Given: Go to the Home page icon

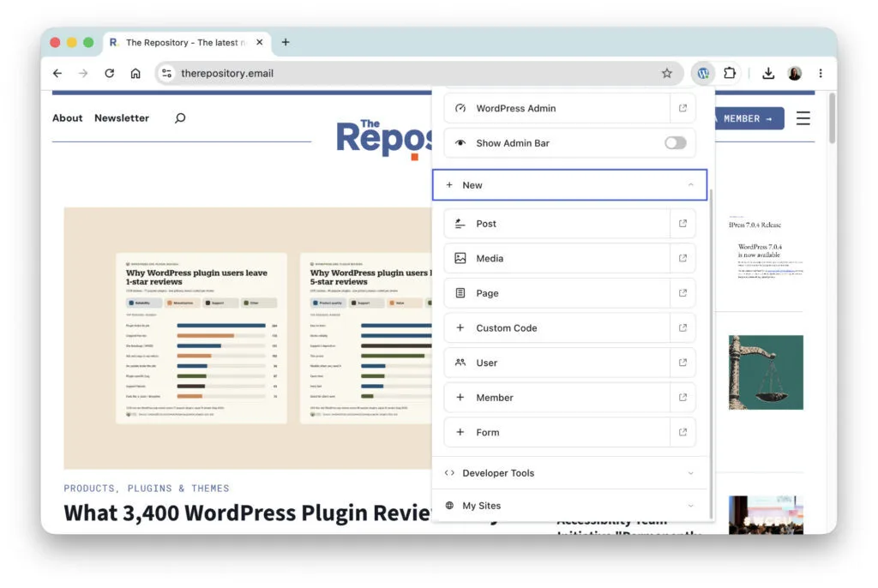Looking at the screenshot, I should click(135, 74).
